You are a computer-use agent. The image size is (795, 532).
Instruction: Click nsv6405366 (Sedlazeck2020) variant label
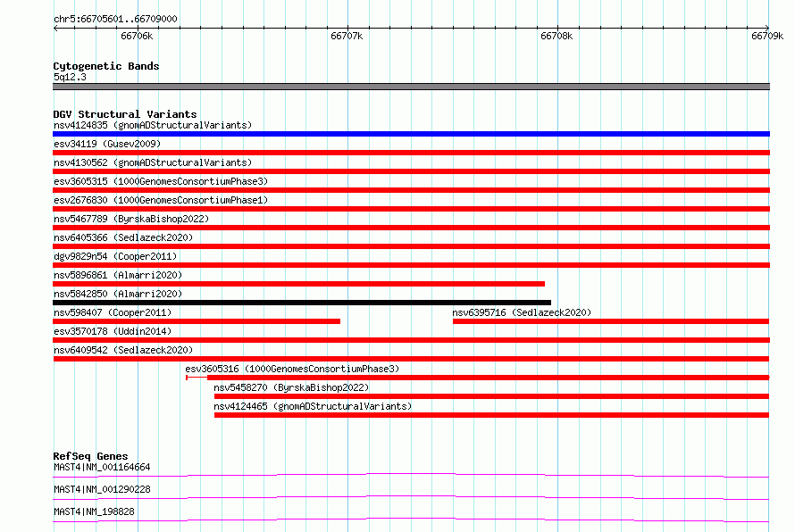point(123,237)
